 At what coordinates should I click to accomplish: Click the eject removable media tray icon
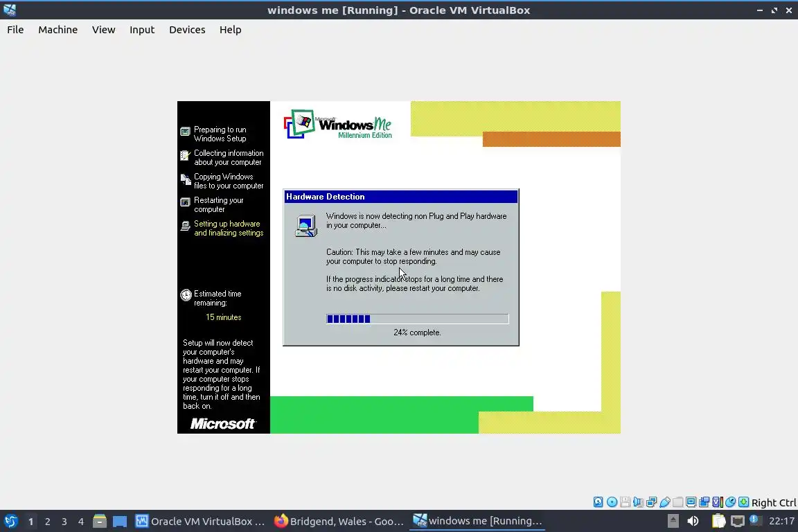(x=673, y=521)
